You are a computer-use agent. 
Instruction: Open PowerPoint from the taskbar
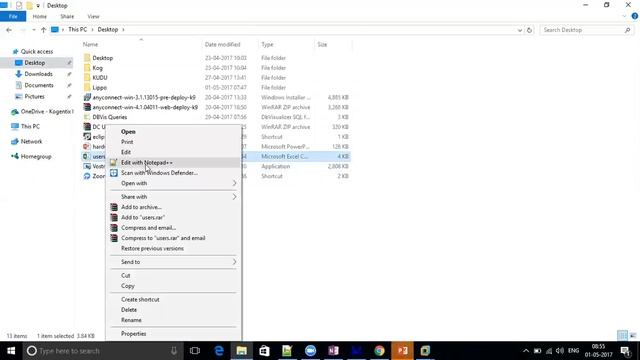[x=402, y=351]
